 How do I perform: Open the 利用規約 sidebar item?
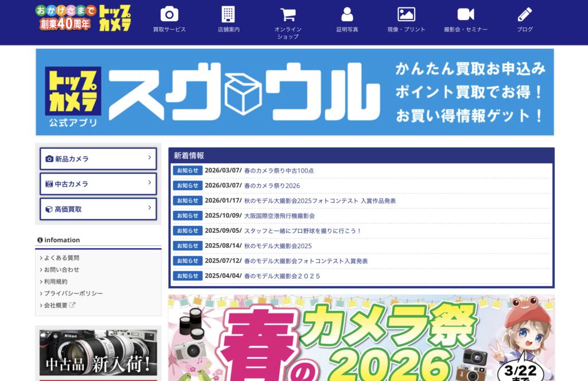(x=56, y=282)
